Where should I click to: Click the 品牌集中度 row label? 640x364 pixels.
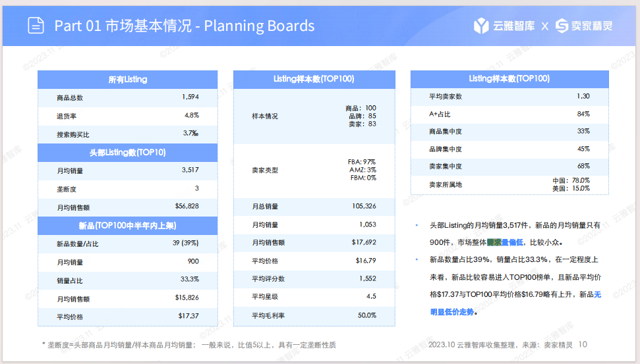(446, 149)
